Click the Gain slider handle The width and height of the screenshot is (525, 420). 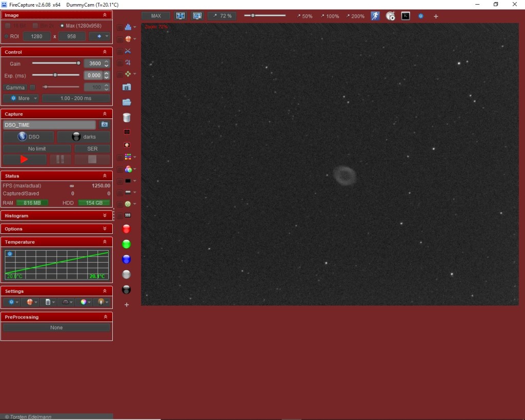point(78,63)
